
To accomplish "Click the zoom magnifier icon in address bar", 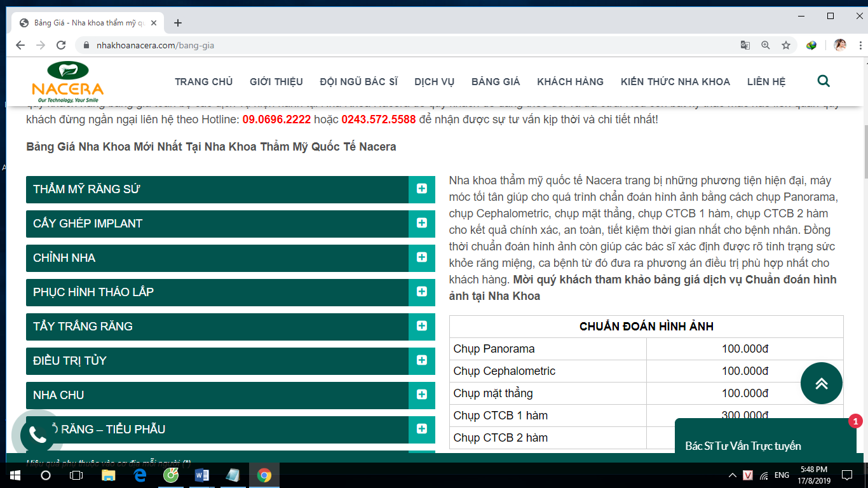I will coord(766,45).
